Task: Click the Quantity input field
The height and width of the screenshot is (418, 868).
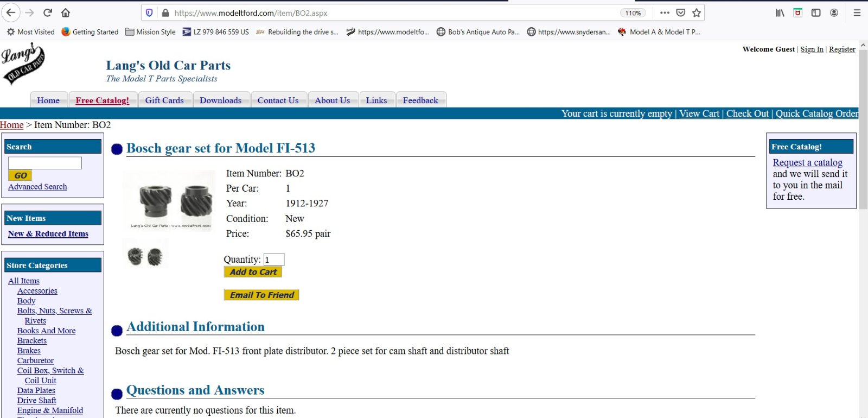Action: [273, 259]
